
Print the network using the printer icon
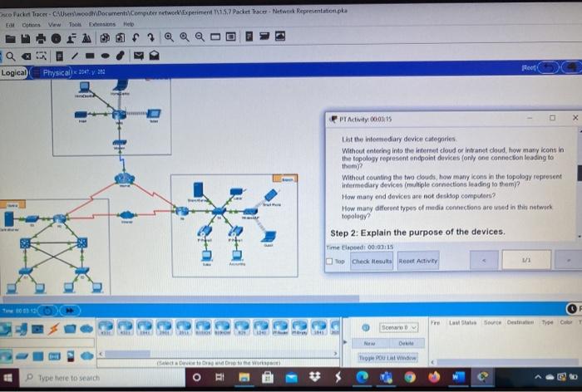41,38
